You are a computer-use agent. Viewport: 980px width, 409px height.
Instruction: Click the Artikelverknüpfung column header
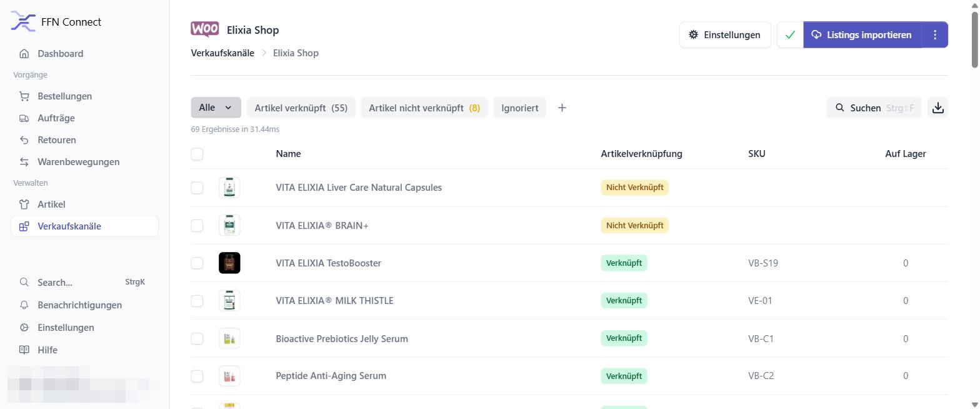click(x=641, y=154)
